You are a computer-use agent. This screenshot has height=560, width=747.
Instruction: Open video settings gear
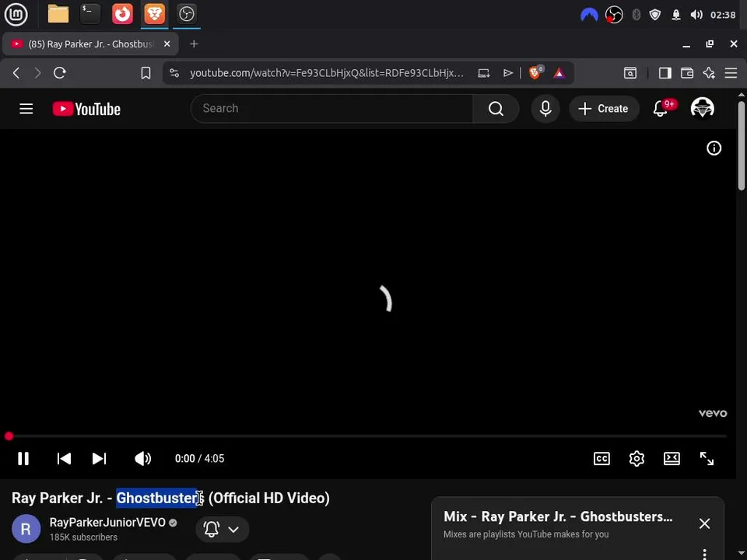click(637, 459)
